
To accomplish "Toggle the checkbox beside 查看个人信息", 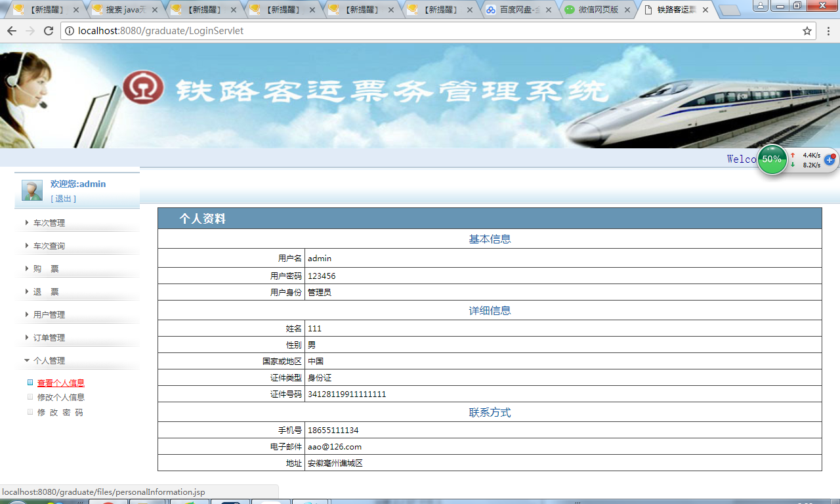I will coord(30,382).
